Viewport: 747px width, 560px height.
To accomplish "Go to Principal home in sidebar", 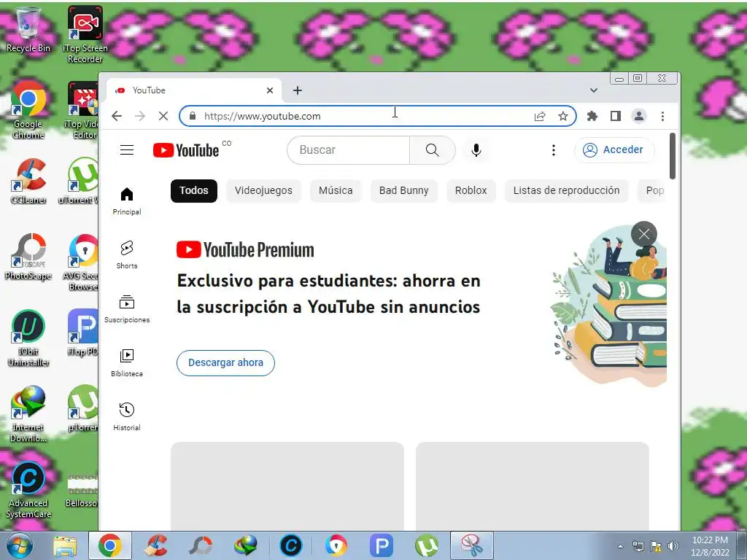I will click(x=127, y=201).
